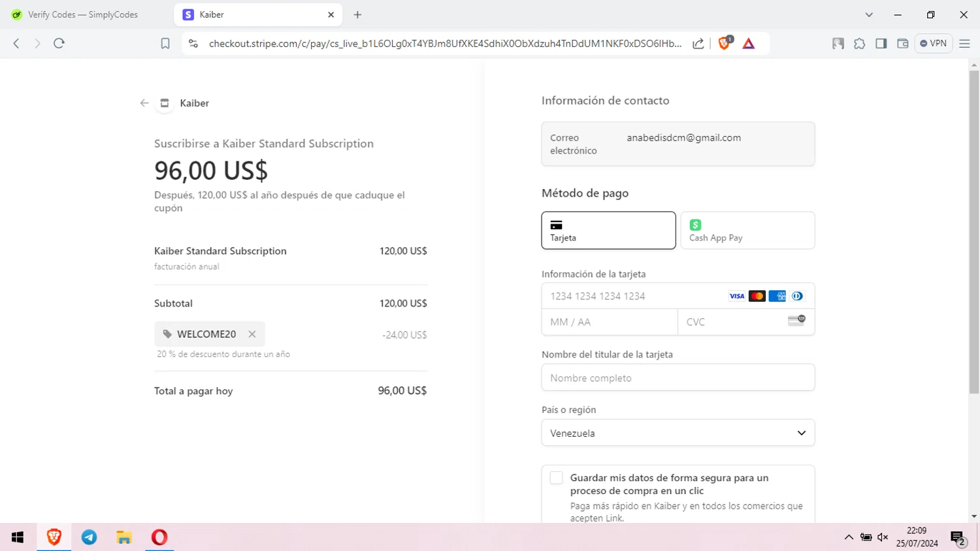Click the checkout.stripe.com address bar

click(445, 43)
